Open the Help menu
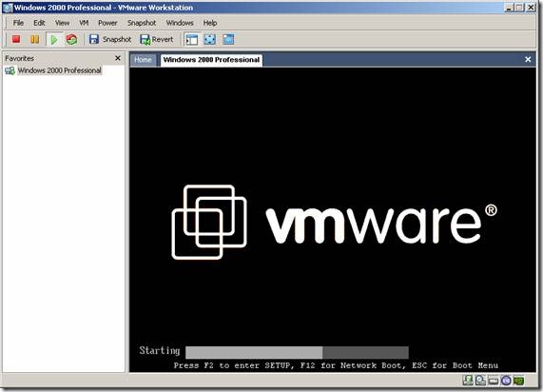The image size is (543, 392). 210,23
